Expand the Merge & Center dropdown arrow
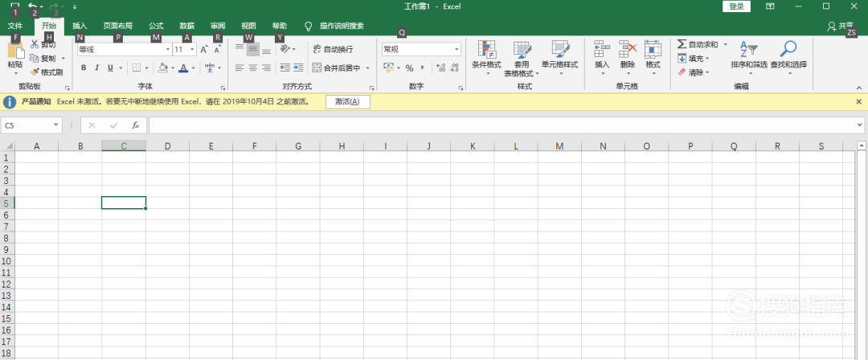Image resolution: width=868 pixels, height=360 pixels. point(367,68)
